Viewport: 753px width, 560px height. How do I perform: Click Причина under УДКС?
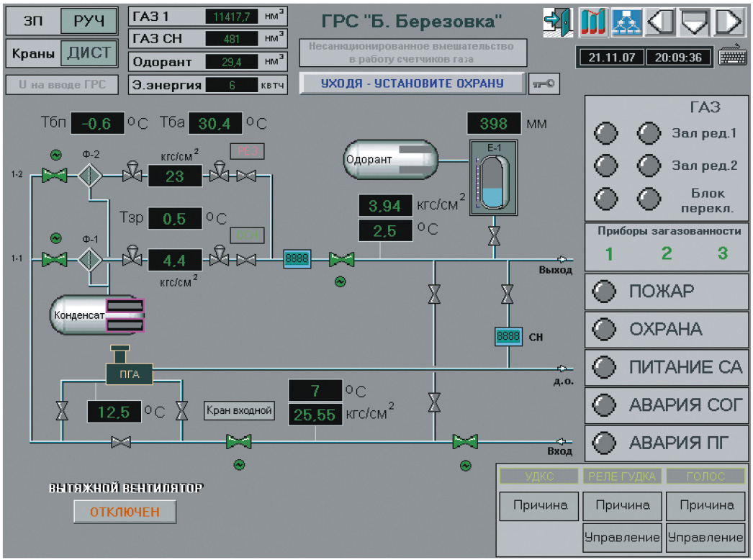tap(538, 506)
